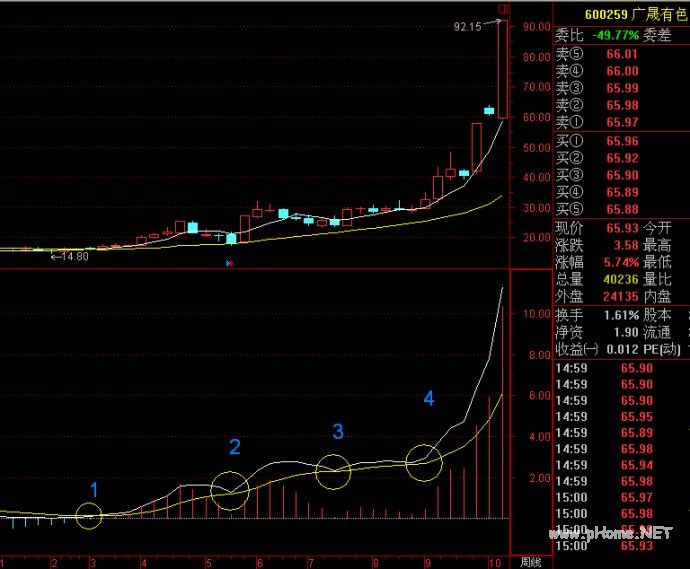Select buy level 买③ price 65.90
This screenshot has height=569, width=690.
[x=622, y=175]
